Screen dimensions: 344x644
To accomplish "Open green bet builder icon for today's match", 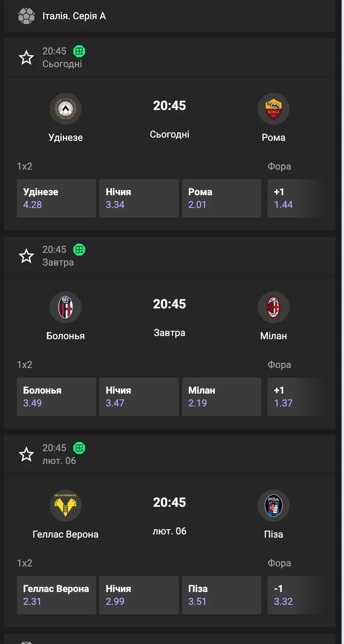I will tap(79, 51).
